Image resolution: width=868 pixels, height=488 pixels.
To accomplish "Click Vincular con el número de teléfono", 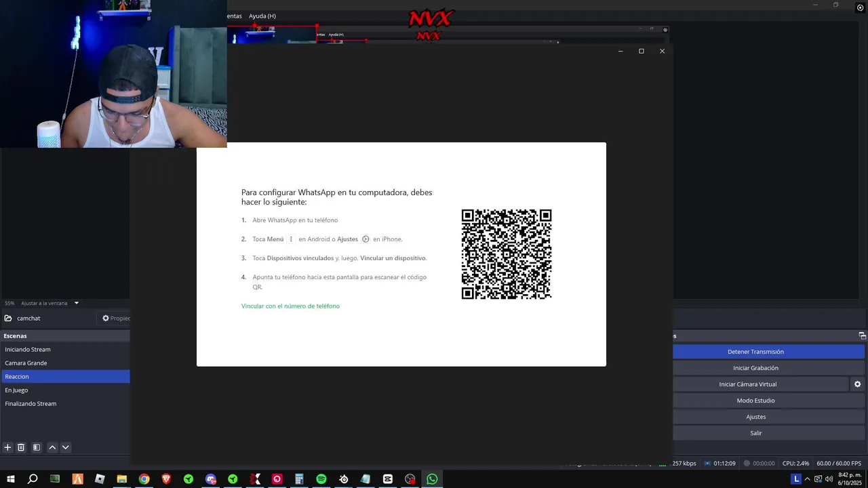I will 290,306.
